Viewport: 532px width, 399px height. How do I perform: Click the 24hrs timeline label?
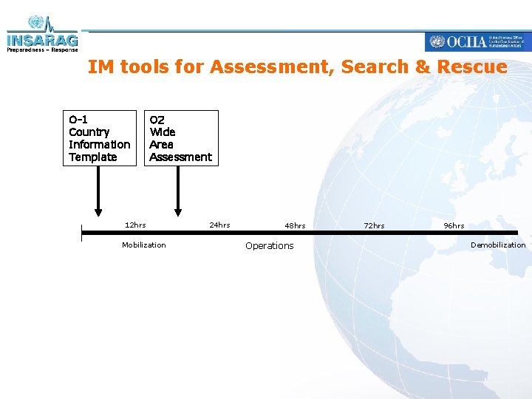point(219,225)
